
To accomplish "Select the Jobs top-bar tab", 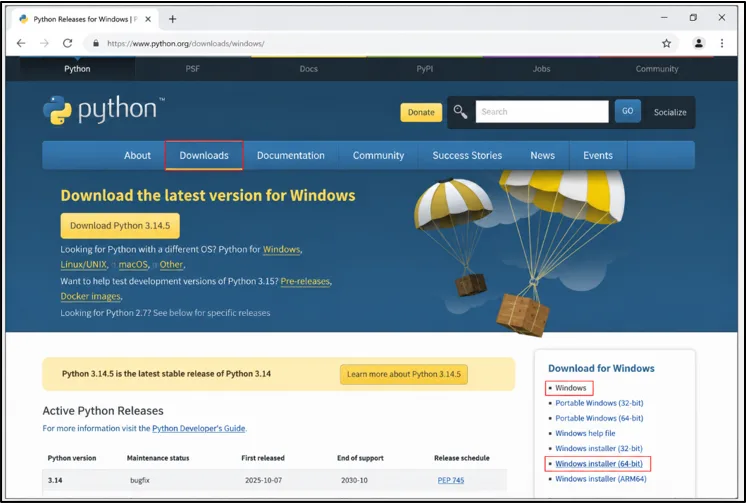I will (541, 69).
